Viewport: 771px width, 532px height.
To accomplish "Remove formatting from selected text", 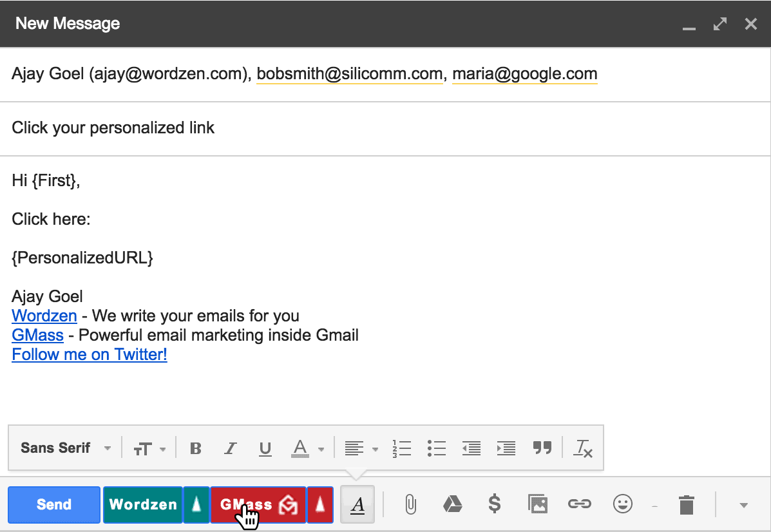I will tap(583, 448).
